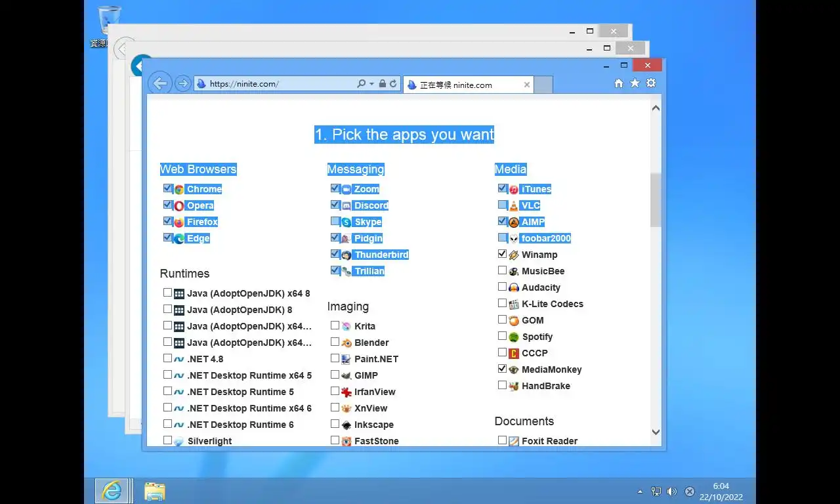
Task: Click the Java (AdoptOpenJDK) x64 8 label
Action: coord(249,293)
